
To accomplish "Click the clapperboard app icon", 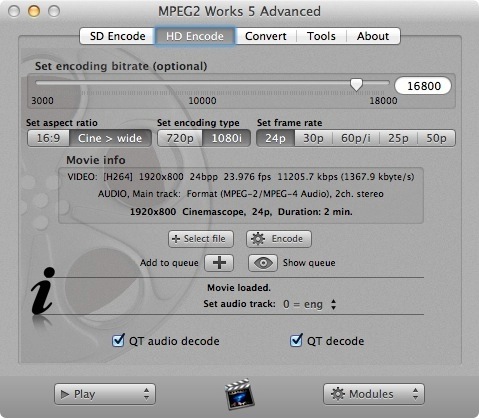I will [240, 394].
